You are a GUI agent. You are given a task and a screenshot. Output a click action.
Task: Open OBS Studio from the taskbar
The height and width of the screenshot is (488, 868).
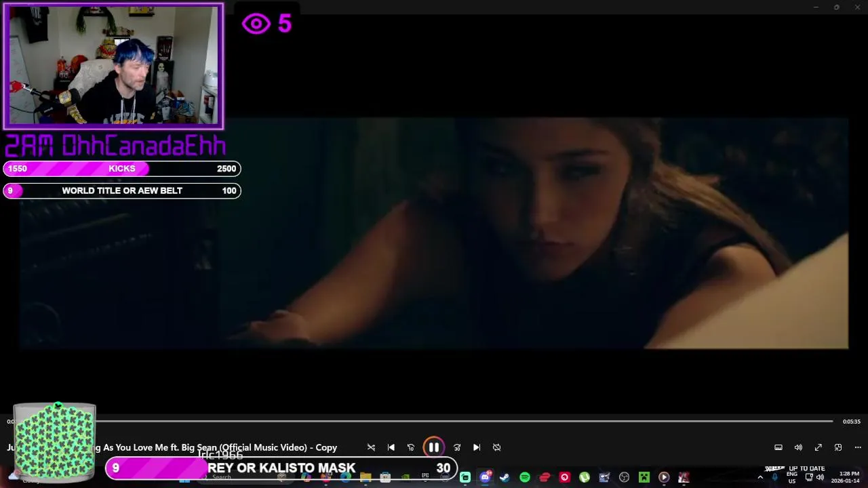click(624, 477)
